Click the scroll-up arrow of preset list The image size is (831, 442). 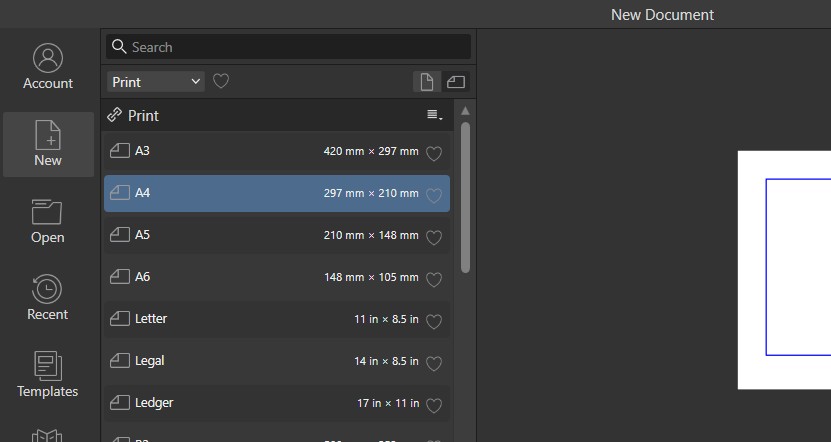[465, 110]
